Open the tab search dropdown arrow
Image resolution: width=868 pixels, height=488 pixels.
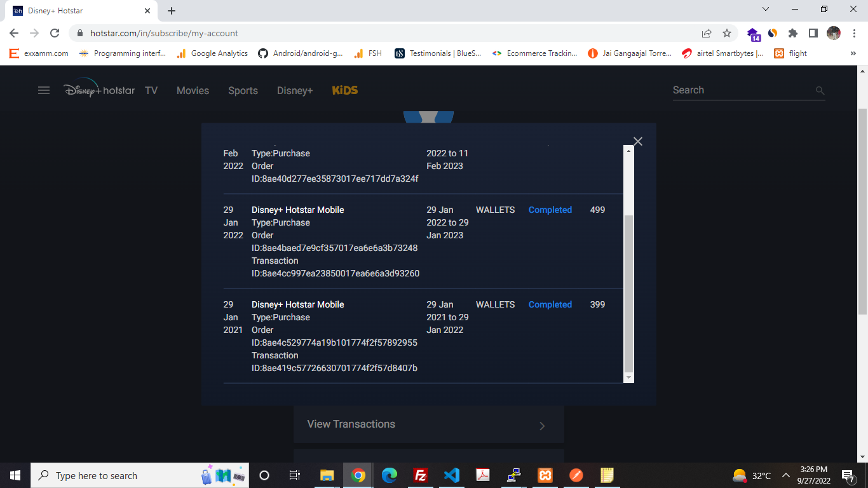766,9
